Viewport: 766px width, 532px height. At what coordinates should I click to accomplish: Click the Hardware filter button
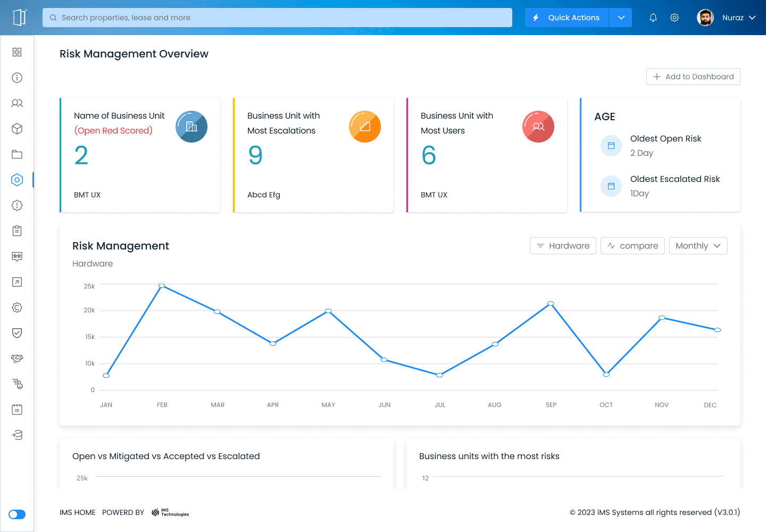coord(563,246)
